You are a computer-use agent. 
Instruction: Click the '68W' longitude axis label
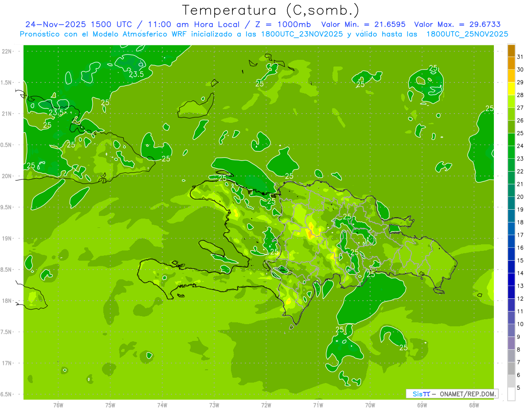pos(474,405)
